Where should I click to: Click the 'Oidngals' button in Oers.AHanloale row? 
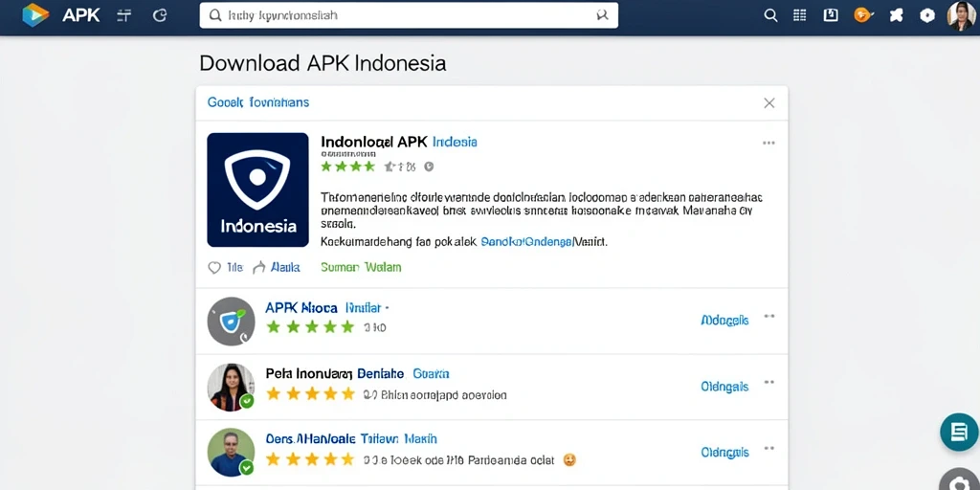coord(724,452)
